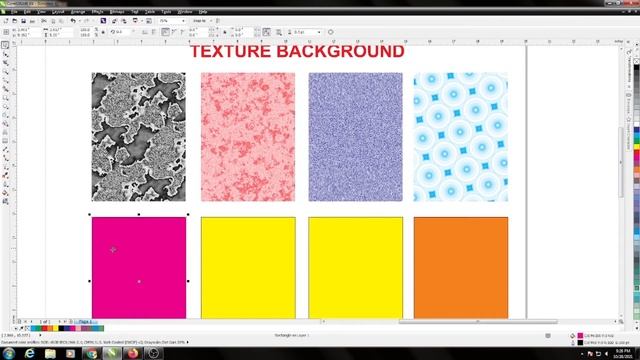Open the Fill tool flyout
Screen dimensions: 640x360
(x=5, y=193)
